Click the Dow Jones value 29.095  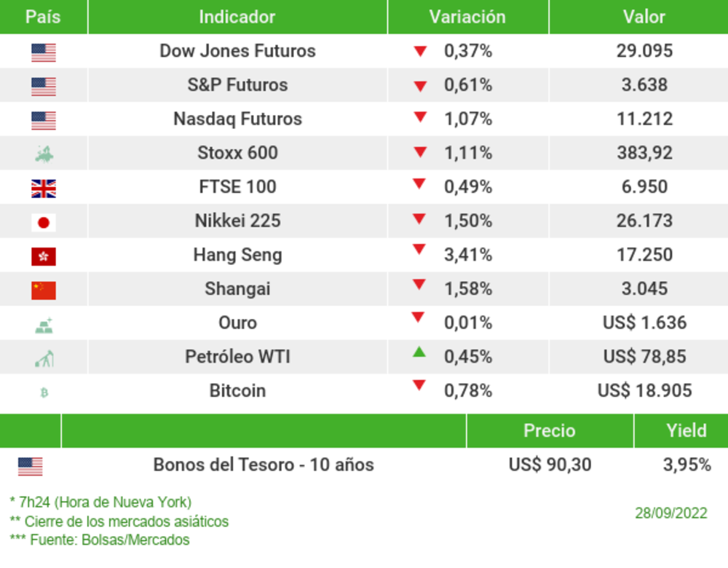(644, 51)
